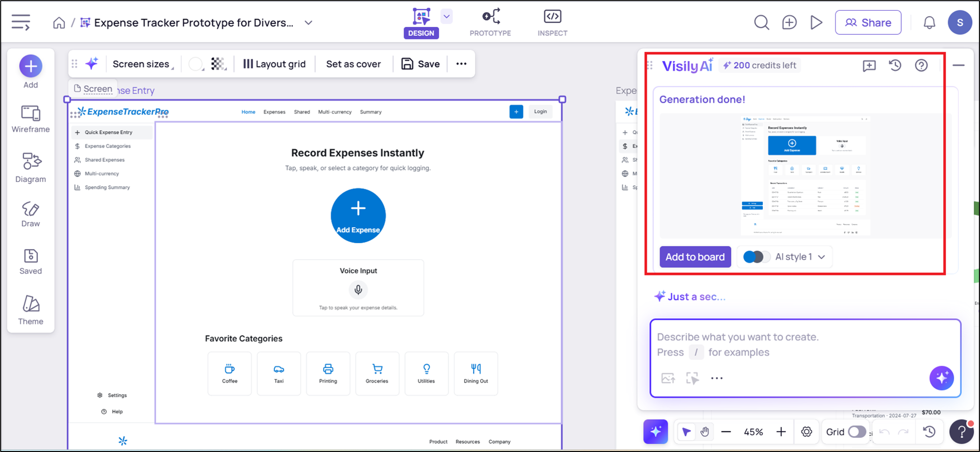Zoom out with the minus button
This screenshot has height=452, width=980.
pyautogui.click(x=726, y=432)
